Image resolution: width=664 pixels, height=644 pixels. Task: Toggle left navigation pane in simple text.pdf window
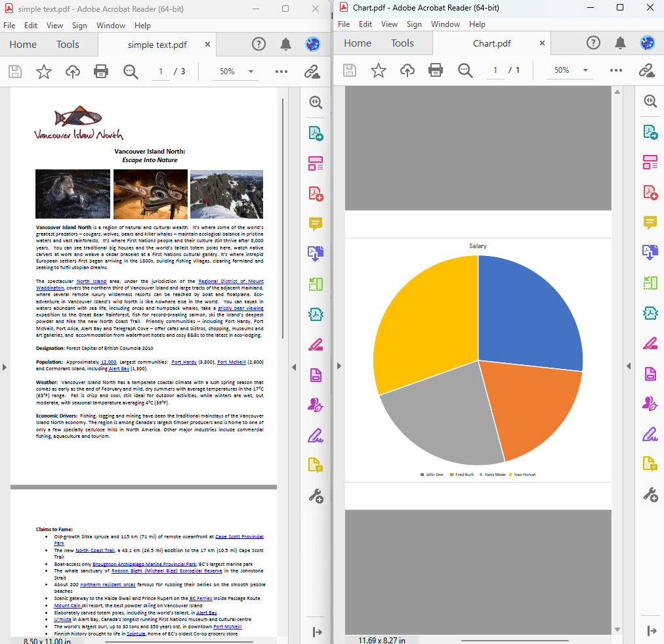[4, 366]
